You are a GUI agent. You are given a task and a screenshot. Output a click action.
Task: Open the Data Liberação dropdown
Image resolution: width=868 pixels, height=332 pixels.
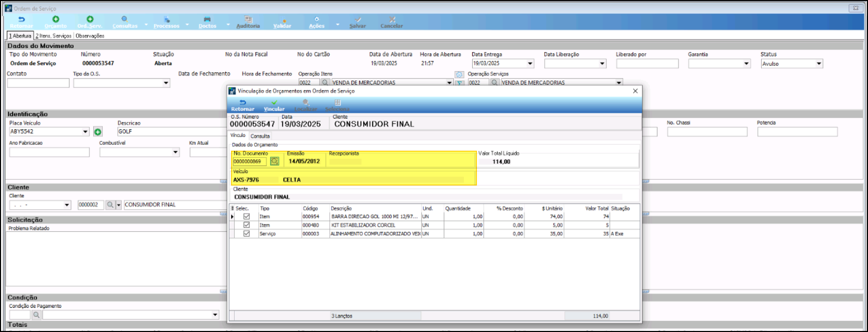click(602, 64)
